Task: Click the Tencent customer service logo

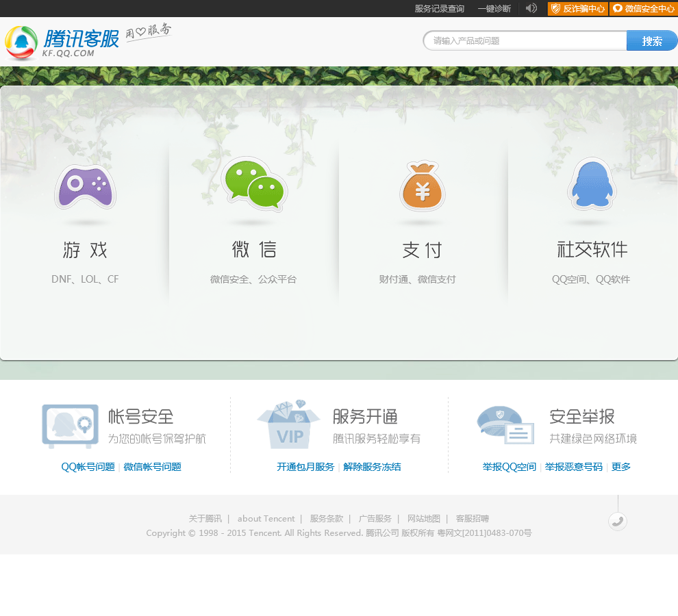Action: tap(63, 42)
